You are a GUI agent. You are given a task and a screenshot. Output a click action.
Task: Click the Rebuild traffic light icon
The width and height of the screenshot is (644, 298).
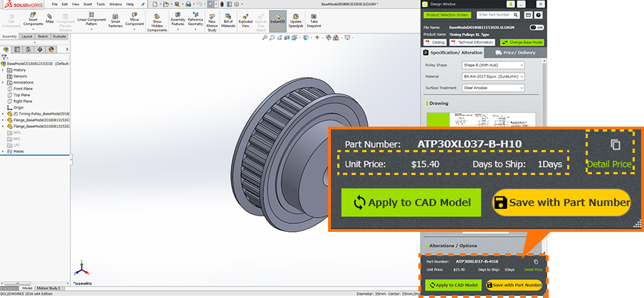[222, 4]
